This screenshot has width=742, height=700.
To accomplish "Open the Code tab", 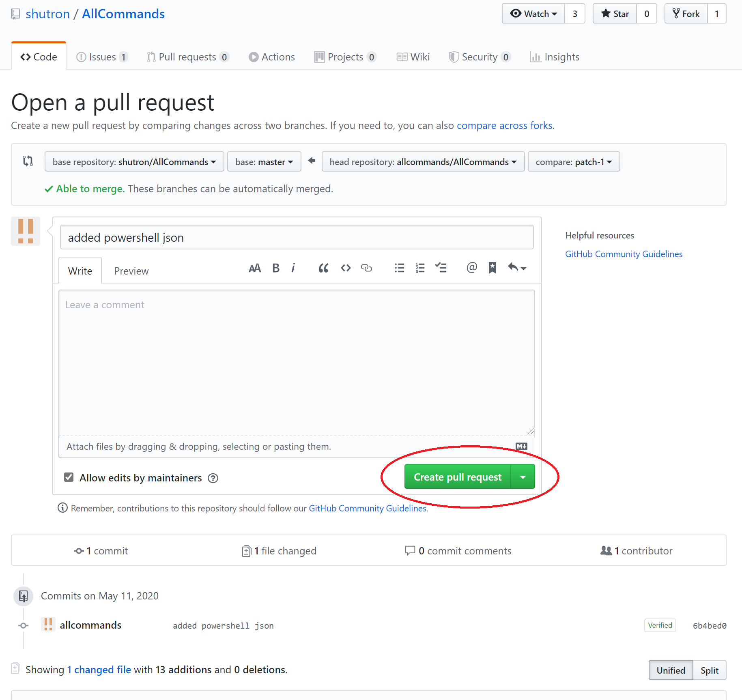I will tap(39, 57).
